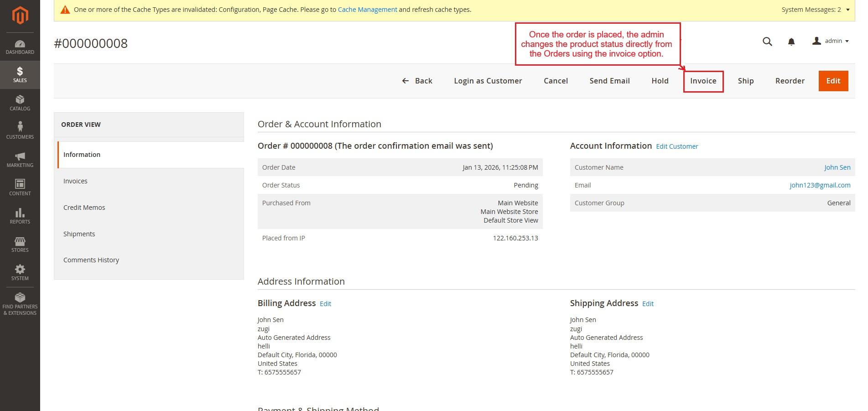Follow the Cache Management link
This screenshot has width=868, height=411.
pyautogui.click(x=367, y=10)
